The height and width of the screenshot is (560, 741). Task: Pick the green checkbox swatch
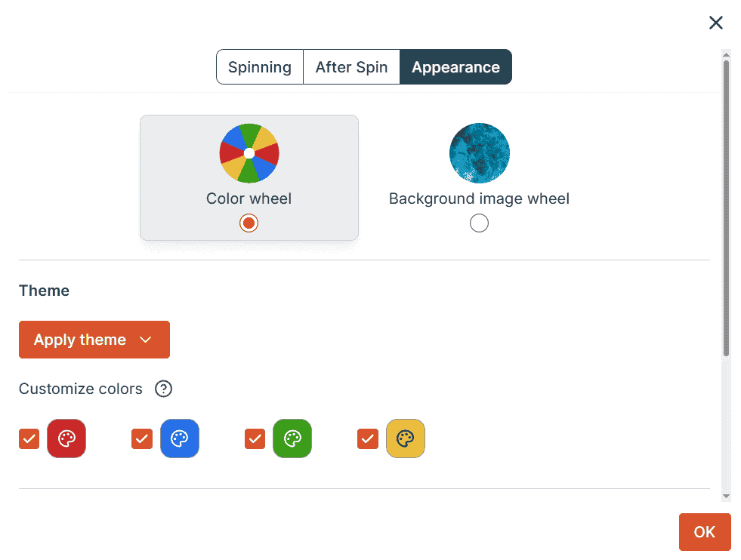point(255,438)
